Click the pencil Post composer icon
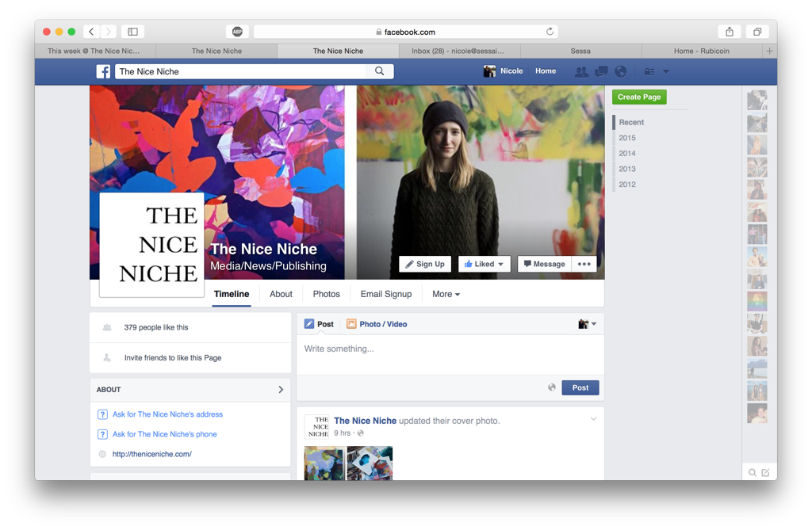The width and height of the screenshot is (812, 530). 309,324
